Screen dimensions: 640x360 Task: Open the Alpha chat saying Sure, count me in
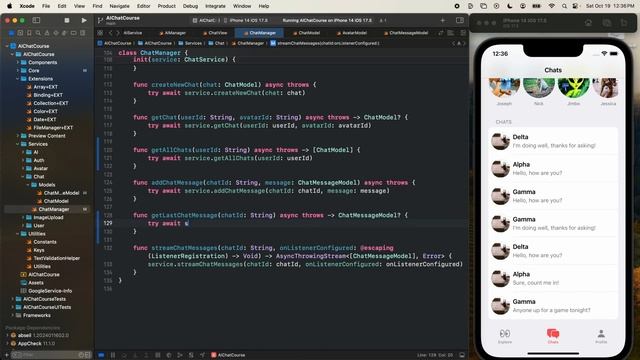(553, 278)
